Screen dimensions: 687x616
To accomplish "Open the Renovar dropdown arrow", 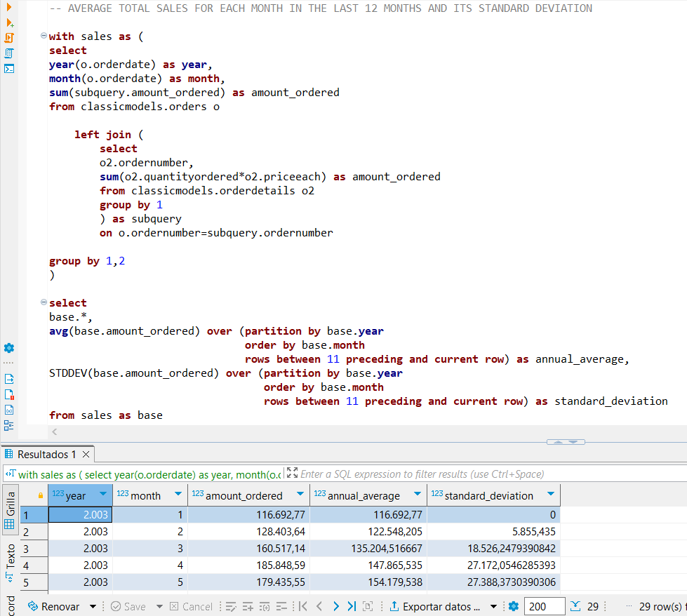I will pyautogui.click(x=93, y=607).
